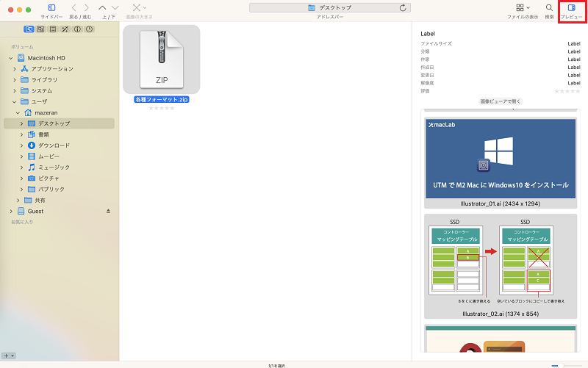Screen dimensions: 588x368
Task: Open the ファイルの表示 view dropdown
Action: (x=523, y=8)
